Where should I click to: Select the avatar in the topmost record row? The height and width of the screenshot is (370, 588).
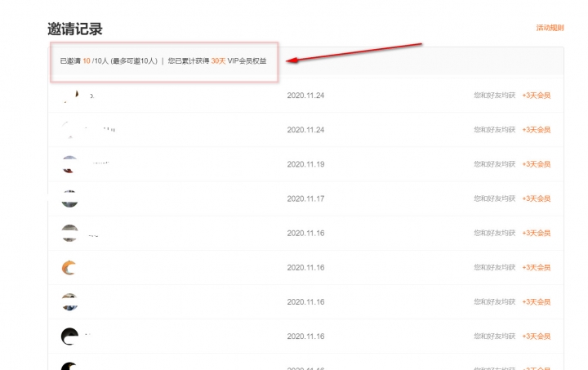pyautogui.click(x=69, y=96)
